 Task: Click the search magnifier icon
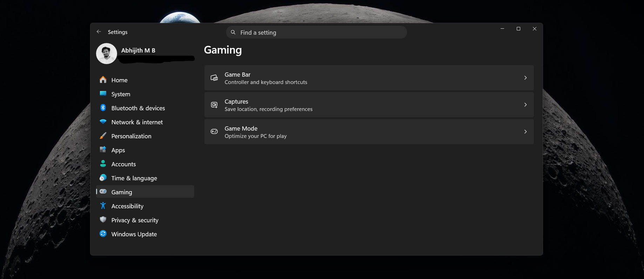[x=233, y=32]
